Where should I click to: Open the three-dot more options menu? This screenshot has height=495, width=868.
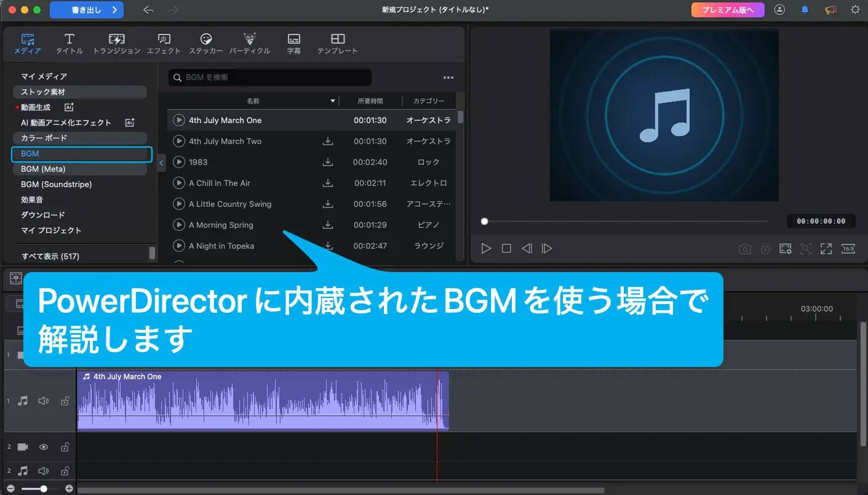448,78
